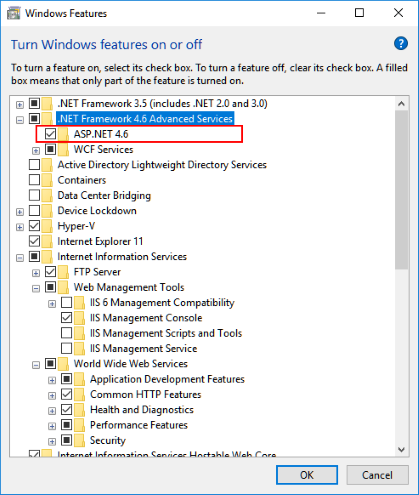Expand the Common HTTP Features node
419x495 pixels.
[x=52, y=396]
